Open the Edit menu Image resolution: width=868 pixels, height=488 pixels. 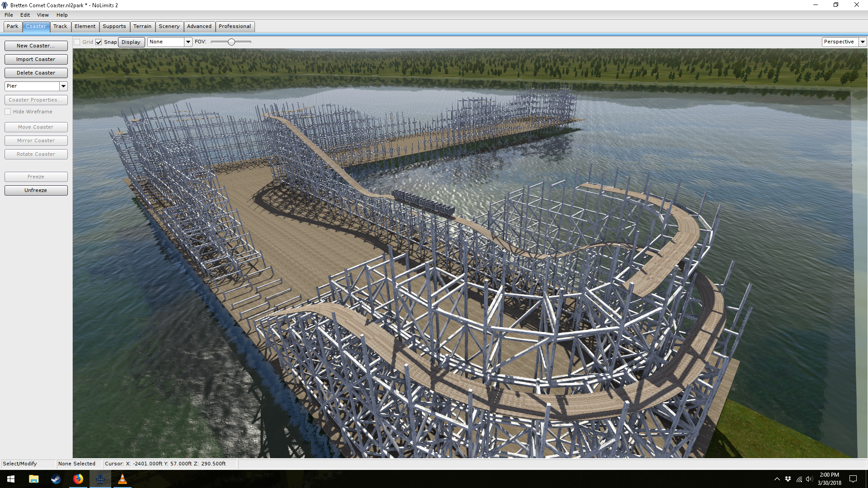[25, 15]
